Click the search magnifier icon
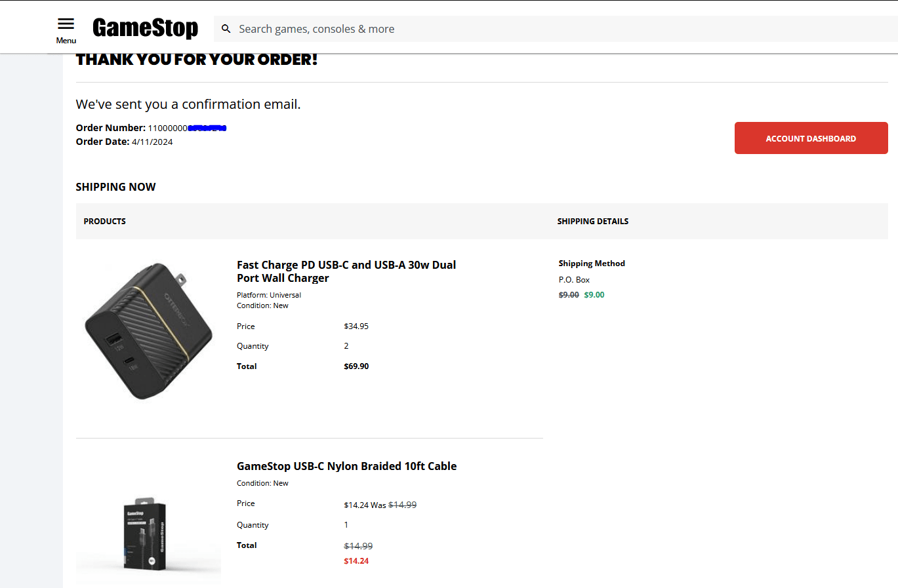The width and height of the screenshot is (898, 588). 226,29
